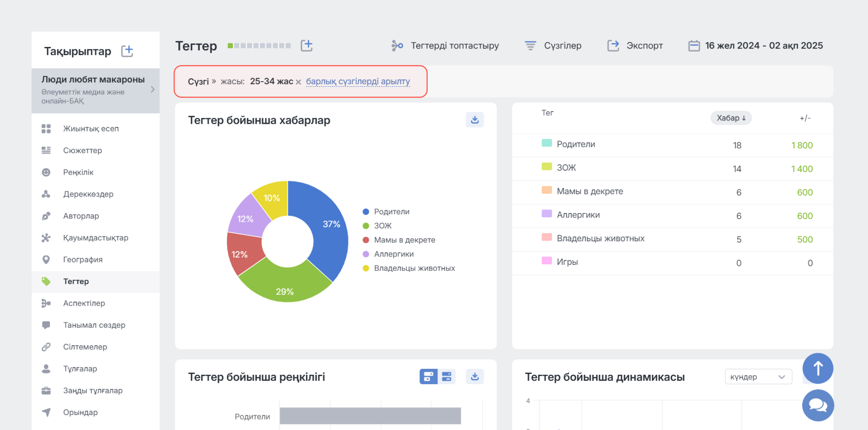868x430 pixels.
Task: Select Владельцы животных table row
Action: (x=672, y=239)
